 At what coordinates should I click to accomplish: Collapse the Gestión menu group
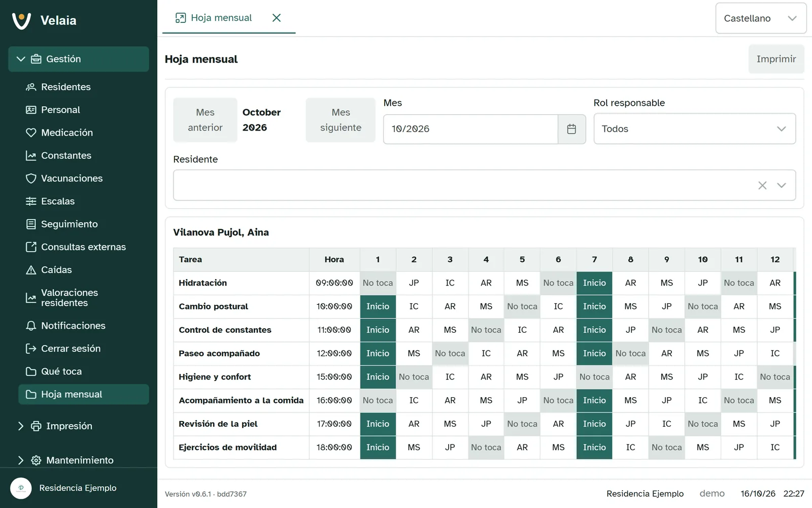[79, 59]
